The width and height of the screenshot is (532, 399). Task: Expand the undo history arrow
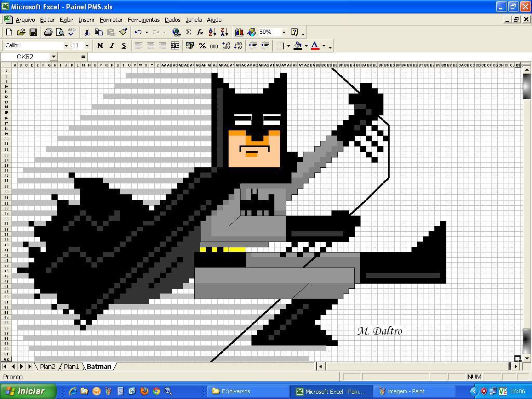coord(147,32)
